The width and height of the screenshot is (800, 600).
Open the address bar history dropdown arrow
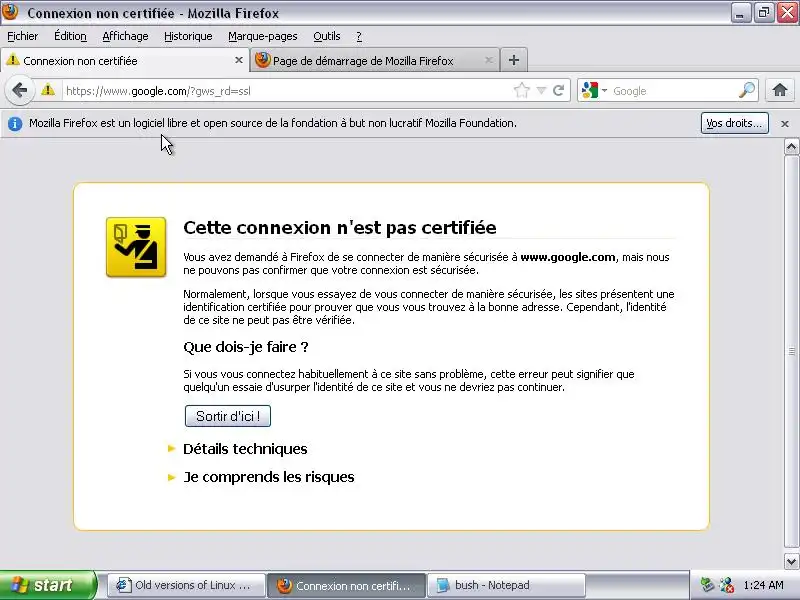tap(541, 91)
